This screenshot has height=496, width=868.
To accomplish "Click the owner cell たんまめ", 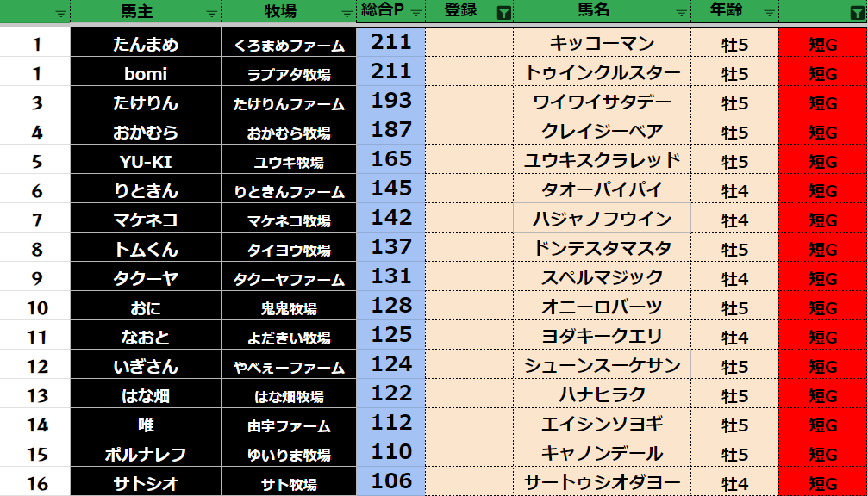I will [146, 44].
